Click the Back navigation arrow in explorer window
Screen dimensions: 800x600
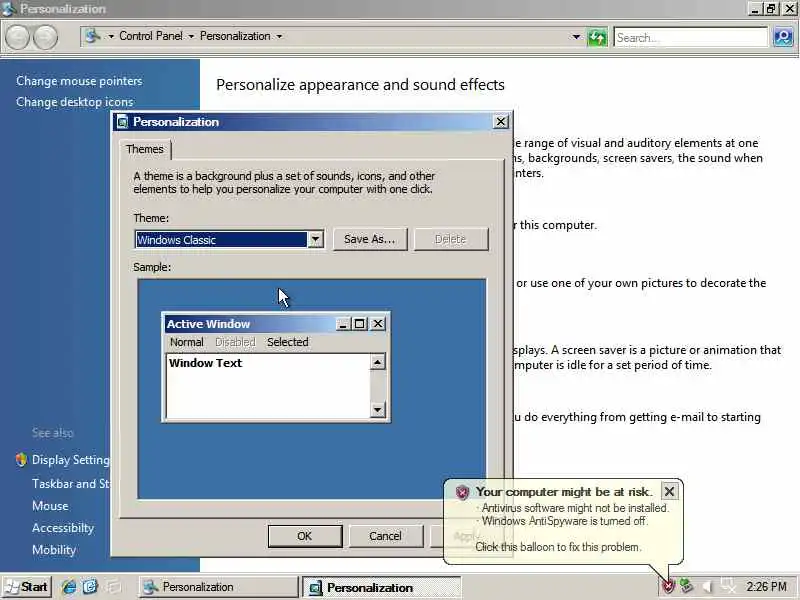pos(17,37)
